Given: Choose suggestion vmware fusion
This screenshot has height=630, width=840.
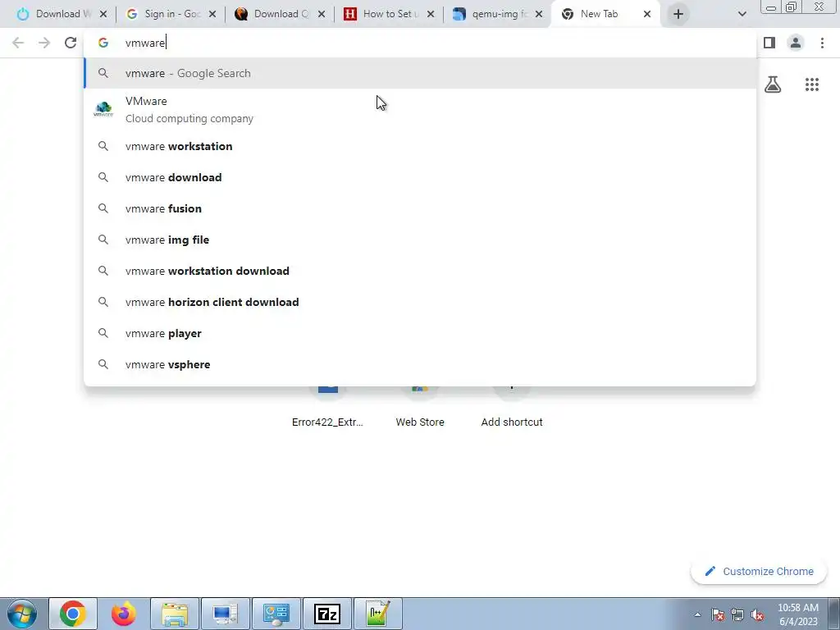Looking at the screenshot, I should point(420,208).
